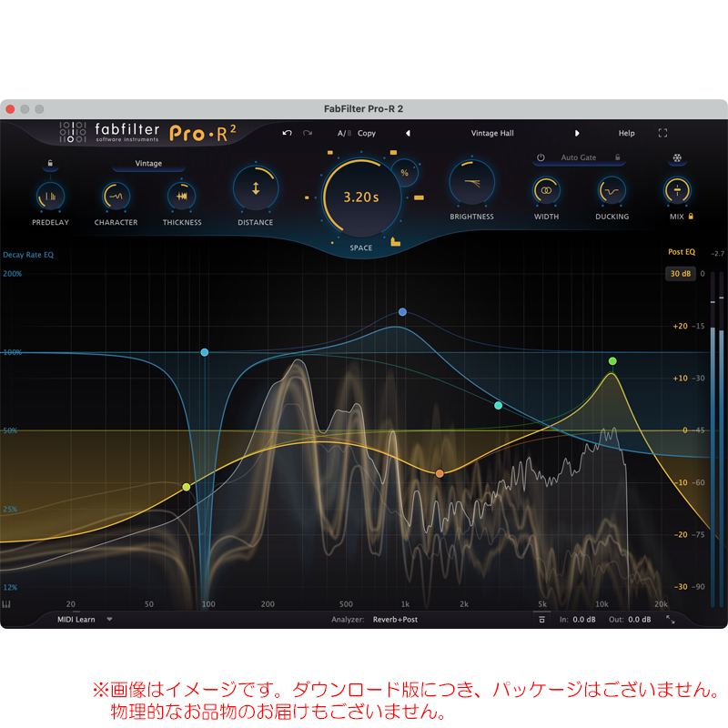Open the MIDI Learn dropdown arrow
Viewport: 728px width, 728px height.
109,620
